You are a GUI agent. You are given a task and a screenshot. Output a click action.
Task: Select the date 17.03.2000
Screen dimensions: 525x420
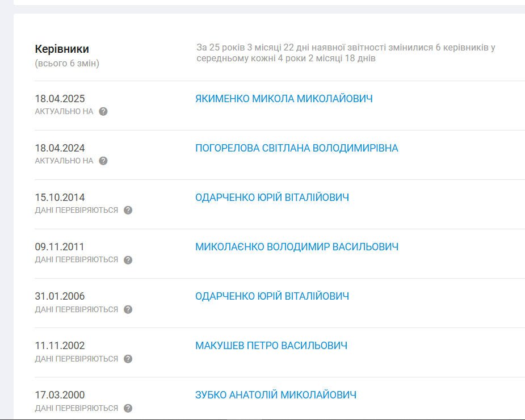tap(60, 395)
